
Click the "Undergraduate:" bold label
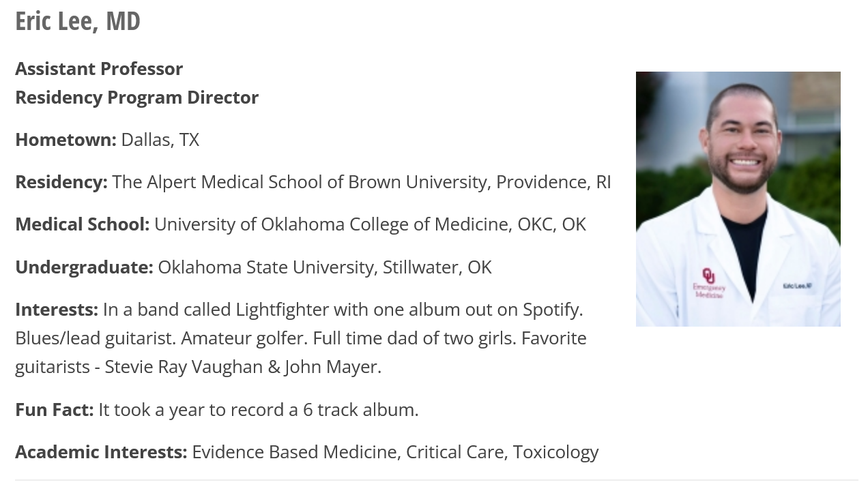(84, 267)
